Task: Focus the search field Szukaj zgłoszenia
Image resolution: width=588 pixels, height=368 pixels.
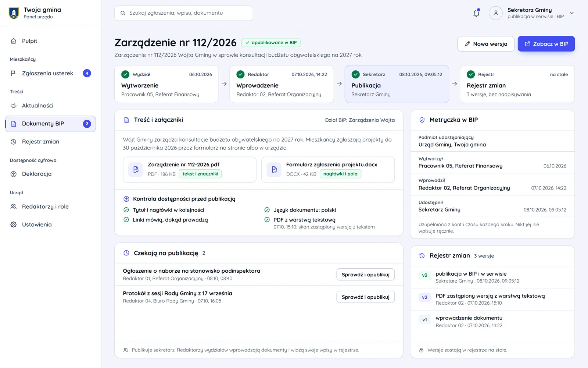Action: click(x=184, y=13)
